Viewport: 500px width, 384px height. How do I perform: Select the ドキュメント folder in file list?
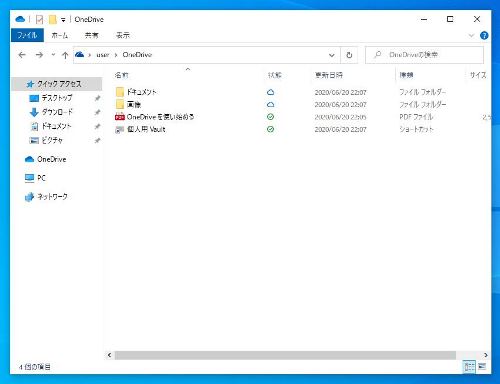[x=141, y=92]
